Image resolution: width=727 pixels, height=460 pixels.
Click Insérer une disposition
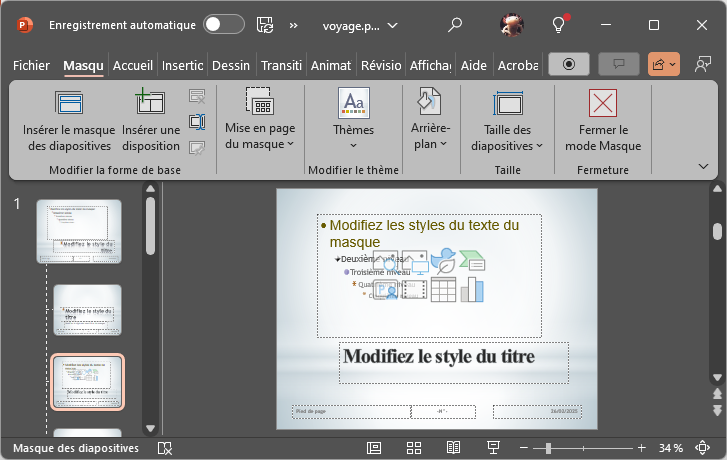(151, 121)
